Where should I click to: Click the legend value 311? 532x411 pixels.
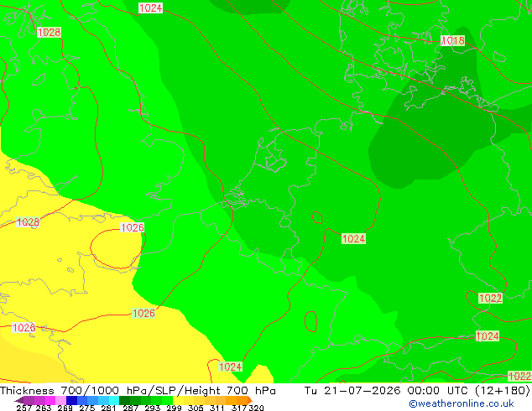tap(217, 408)
